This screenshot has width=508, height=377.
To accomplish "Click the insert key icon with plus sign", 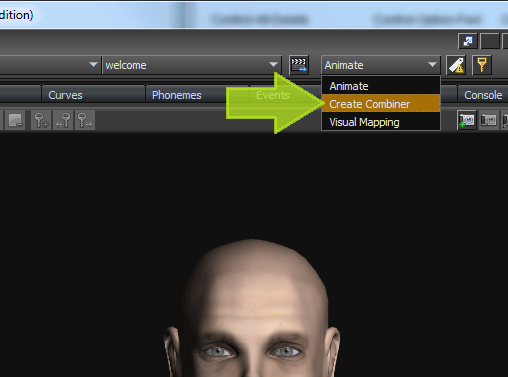I will [41, 120].
